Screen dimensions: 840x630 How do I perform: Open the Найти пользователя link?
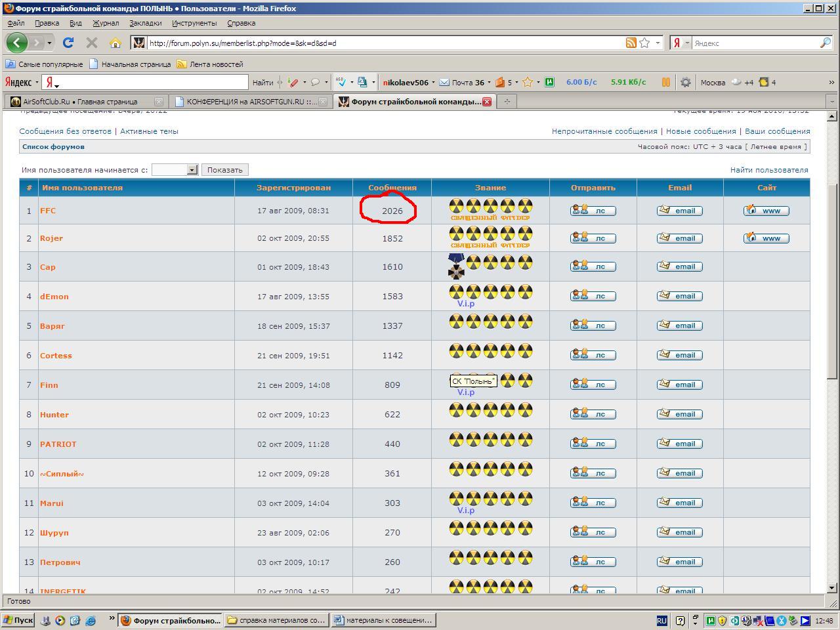pyautogui.click(x=769, y=170)
